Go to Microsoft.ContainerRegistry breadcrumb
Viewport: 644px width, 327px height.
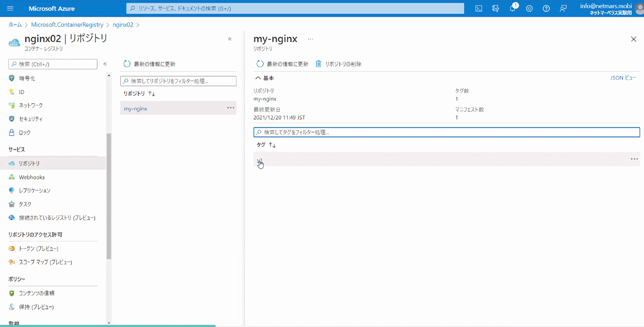[x=67, y=25]
